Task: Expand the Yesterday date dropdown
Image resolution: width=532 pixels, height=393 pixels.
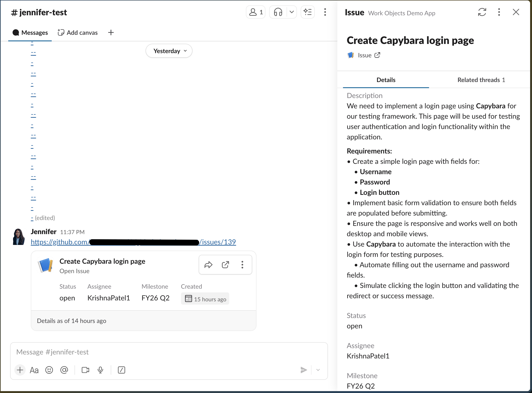Action: pyautogui.click(x=169, y=51)
